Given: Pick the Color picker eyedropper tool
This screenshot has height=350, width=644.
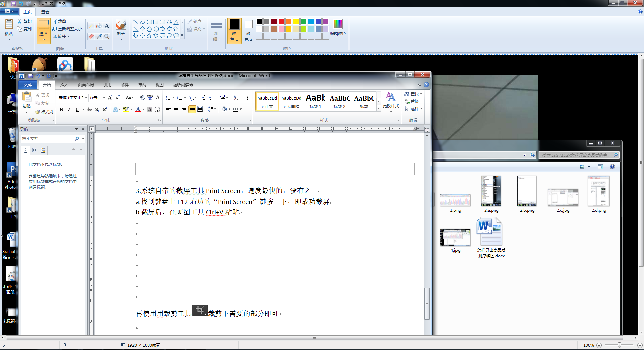Looking at the screenshot, I should [99, 36].
